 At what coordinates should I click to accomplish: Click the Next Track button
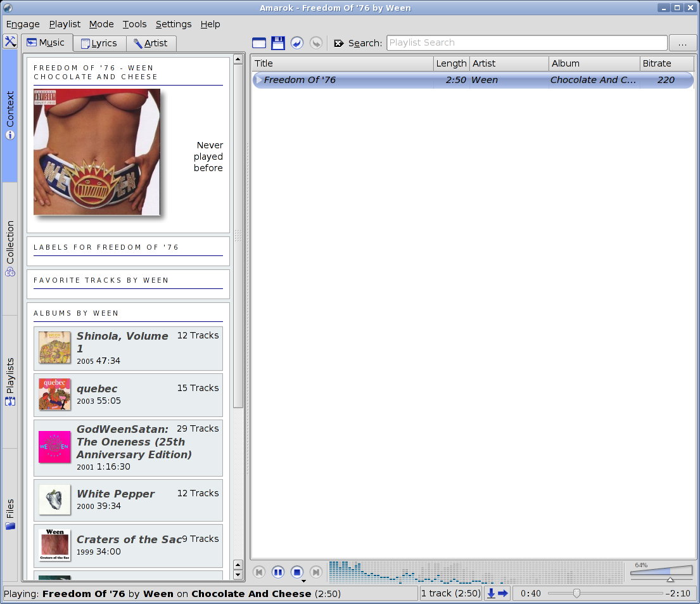[316, 572]
